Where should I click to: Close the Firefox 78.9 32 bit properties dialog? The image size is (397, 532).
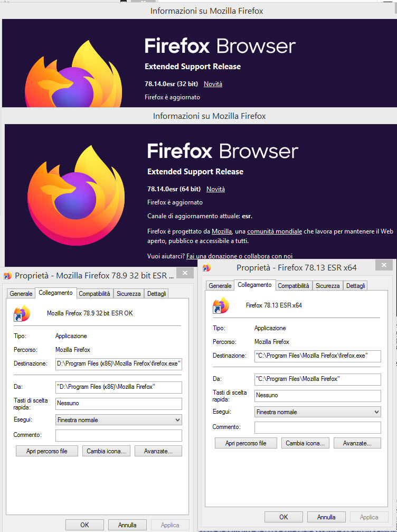185,273
